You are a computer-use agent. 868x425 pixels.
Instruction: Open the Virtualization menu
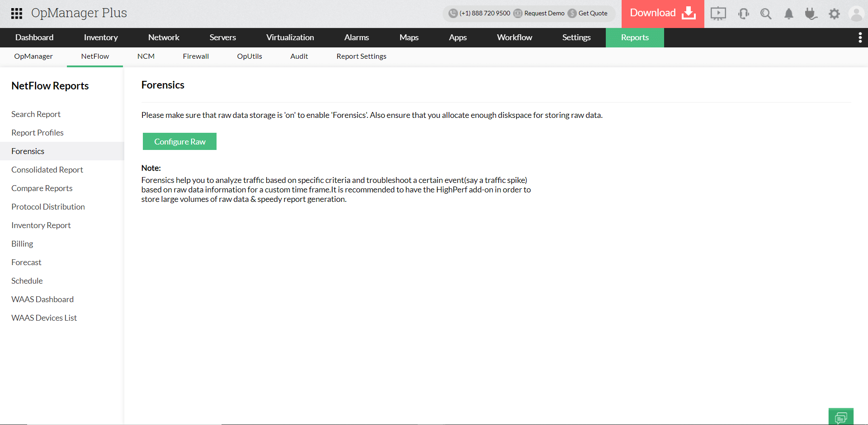290,37
